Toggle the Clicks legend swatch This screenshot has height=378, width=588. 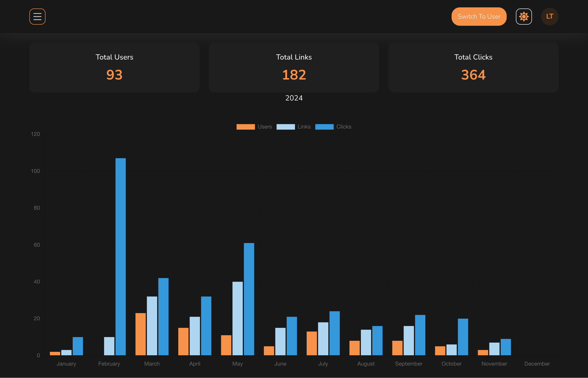click(324, 127)
